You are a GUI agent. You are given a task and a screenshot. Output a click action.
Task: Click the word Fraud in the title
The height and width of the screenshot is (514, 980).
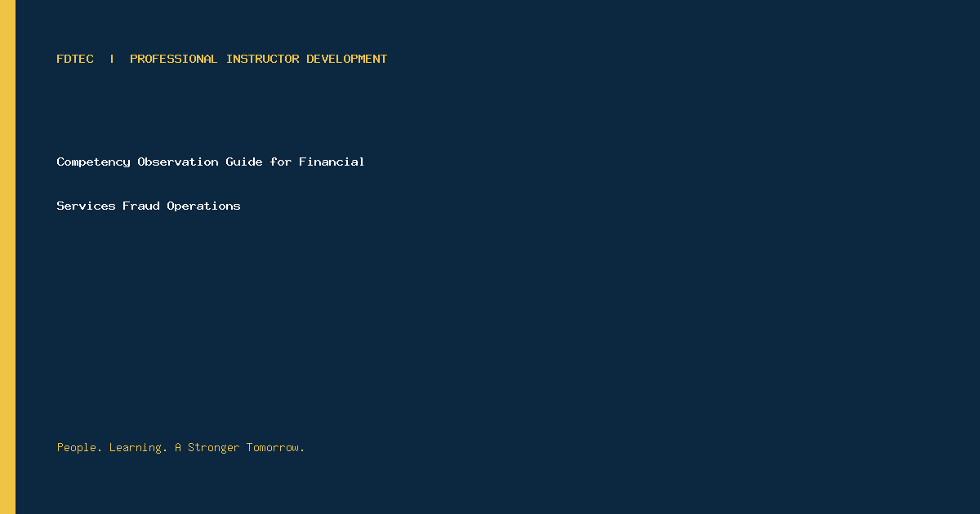pos(141,206)
